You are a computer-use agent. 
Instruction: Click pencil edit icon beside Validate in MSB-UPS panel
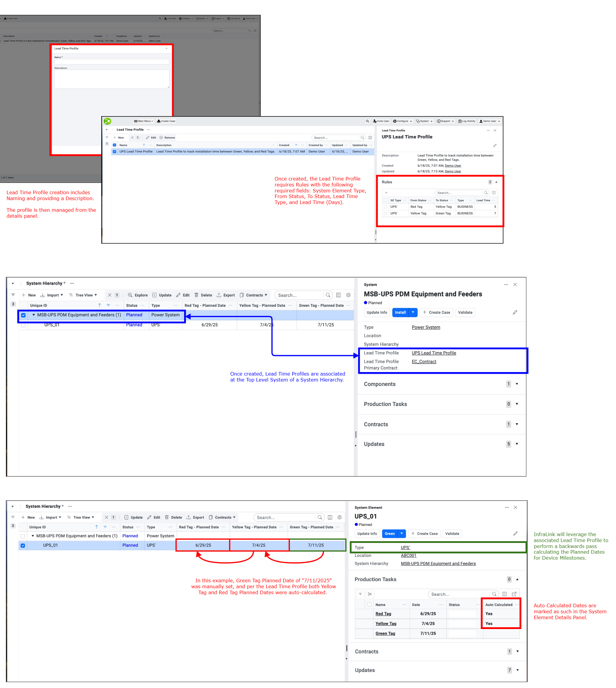pyautogui.click(x=515, y=312)
